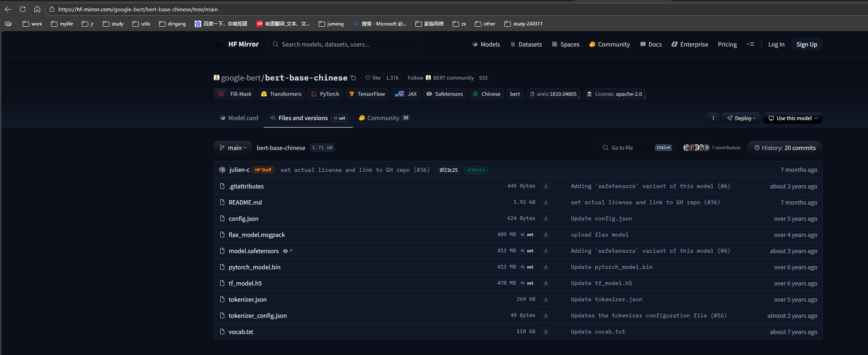Copy model name using copy icon
The image size is (868, 355).
pyautogui.click(x=353, y=78)
